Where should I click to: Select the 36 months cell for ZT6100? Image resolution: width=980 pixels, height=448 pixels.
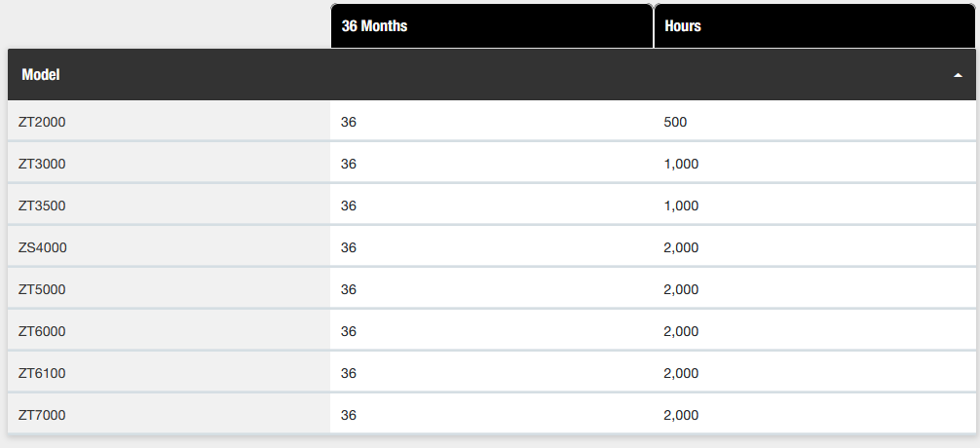492,373
